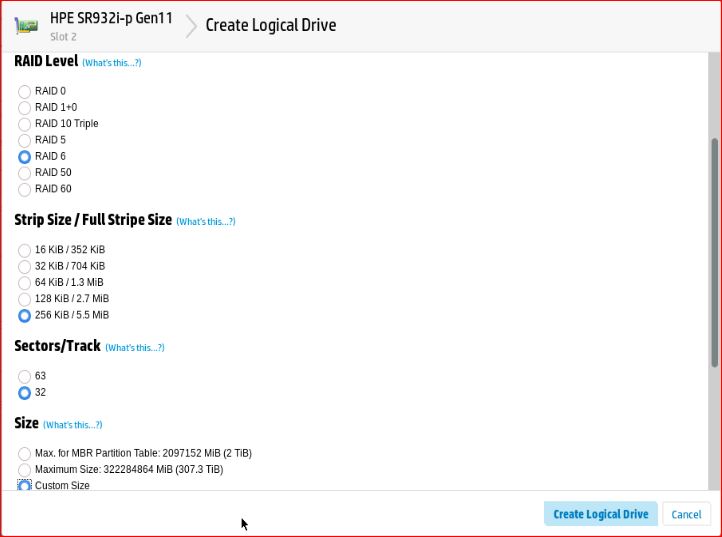
Task: Choose the RAID 60 radio button
Action: pos(25,189)
